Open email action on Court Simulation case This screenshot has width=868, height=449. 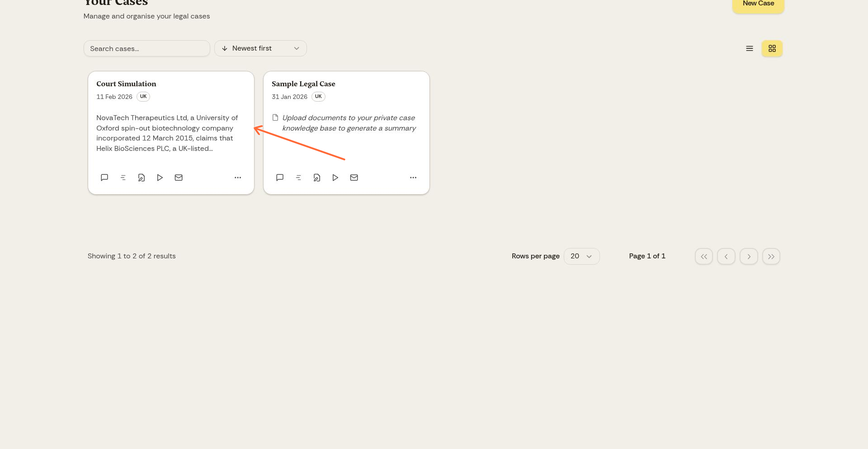click(x=179, y=178)
